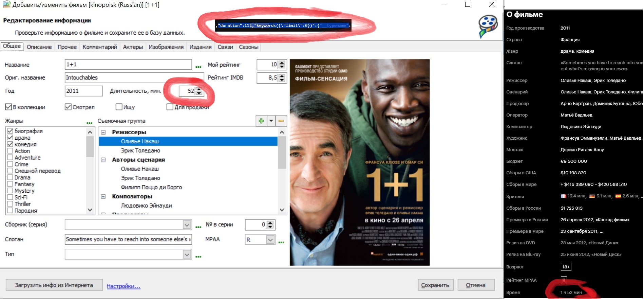The image size is (644, 299).
Task: Click the Сохранить button
Action: 435,285
